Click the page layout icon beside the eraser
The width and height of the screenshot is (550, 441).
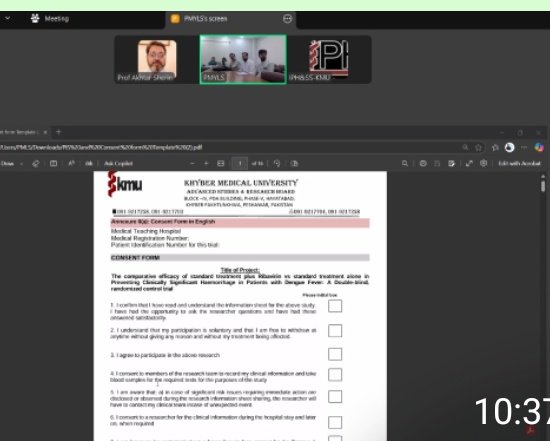pyautogui.click(x=53, y=163)
